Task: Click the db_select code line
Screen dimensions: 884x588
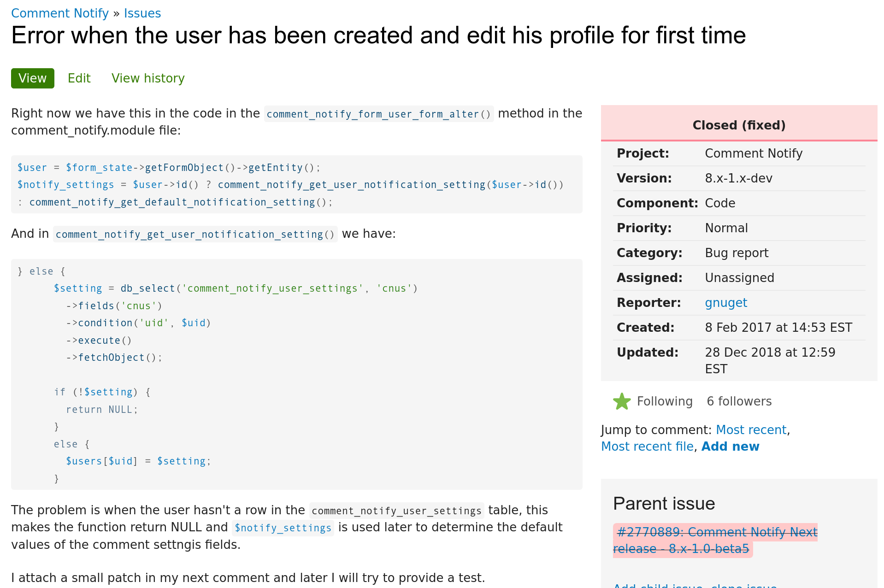Action: point(236,288)
